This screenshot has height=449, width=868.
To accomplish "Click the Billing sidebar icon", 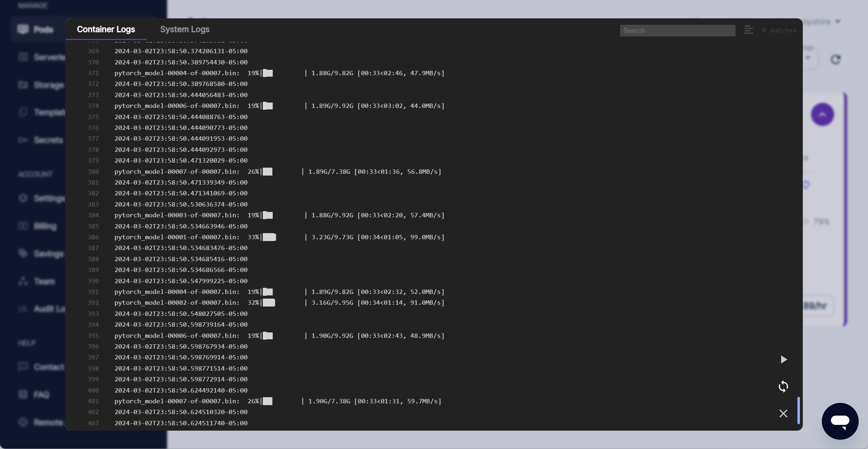I will pyautogui.click(x=23, y=226).
